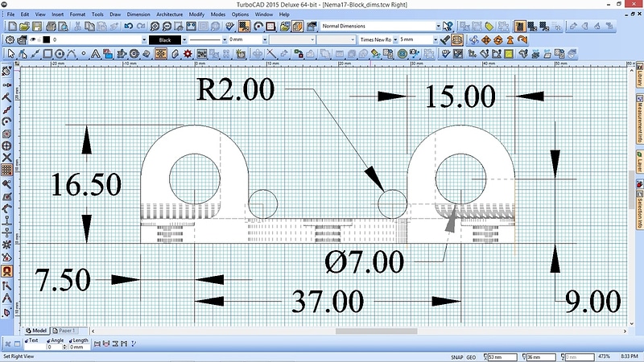Screen dimensions: 644x362
Task: Open the first empty combo box dropdown
Action: coord(312,39)
